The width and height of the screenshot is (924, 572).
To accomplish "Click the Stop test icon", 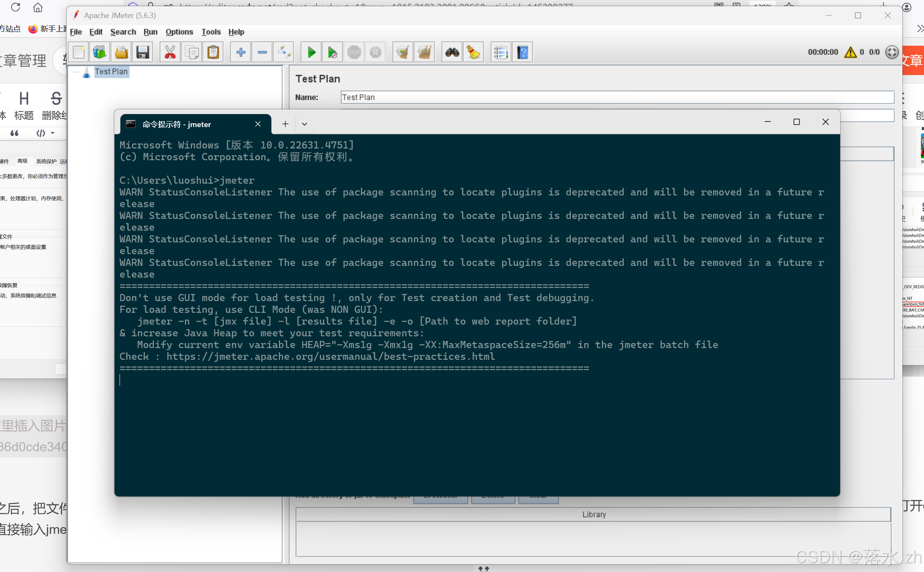I will point(354,52).
